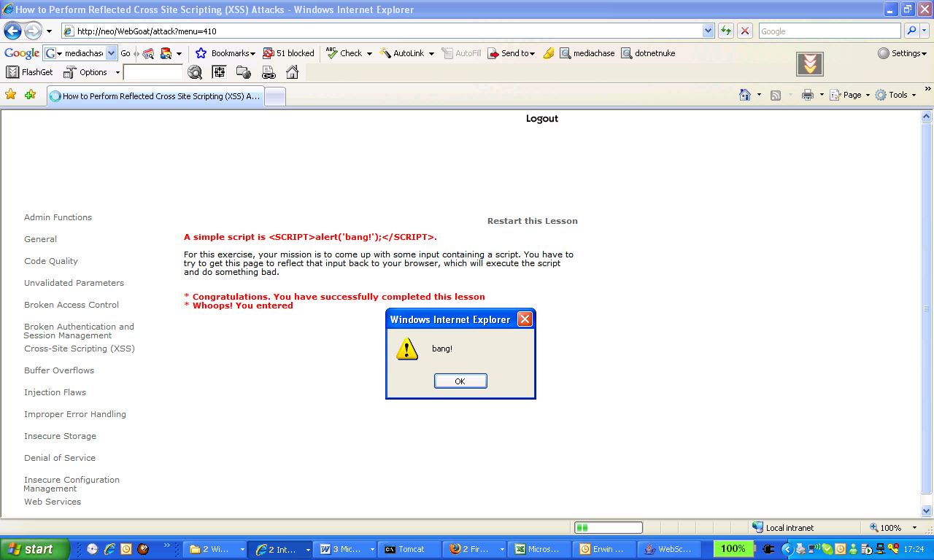Click the red Stop loading icon
The height and width of the screenshot is (560, 934).
[x=745, y=31]
